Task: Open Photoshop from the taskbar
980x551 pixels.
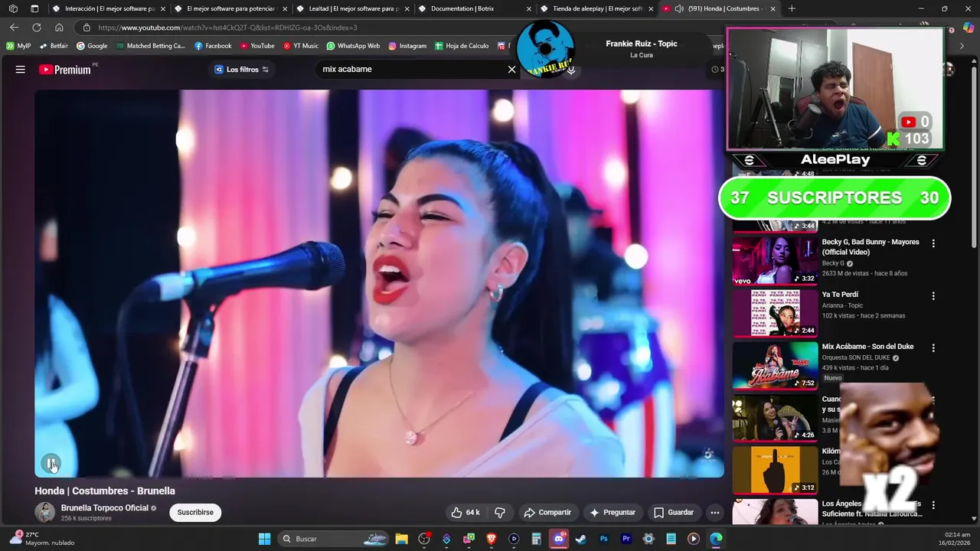Action: click(603, 539)
